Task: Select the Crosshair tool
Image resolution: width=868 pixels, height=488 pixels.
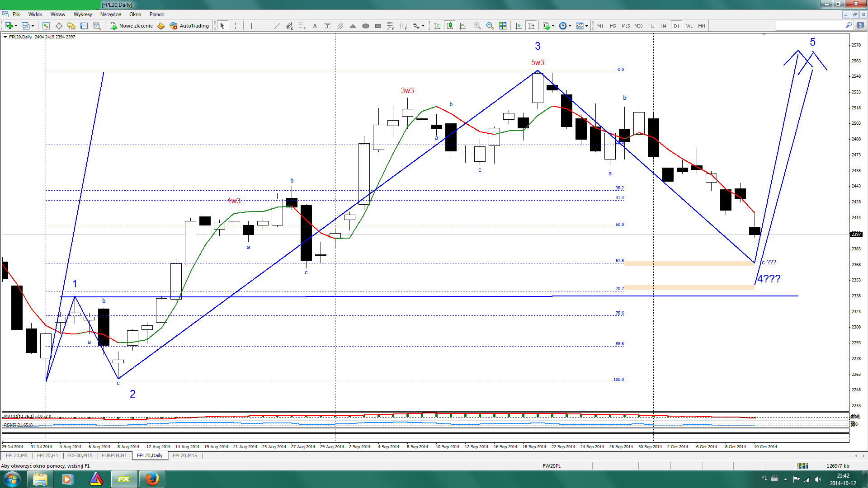Action: coord(235,26)
